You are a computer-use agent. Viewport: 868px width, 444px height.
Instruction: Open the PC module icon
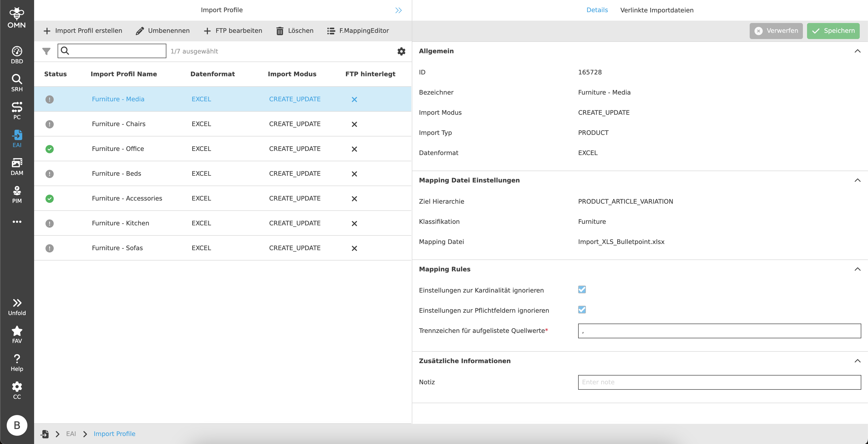[x=17, y=110]
